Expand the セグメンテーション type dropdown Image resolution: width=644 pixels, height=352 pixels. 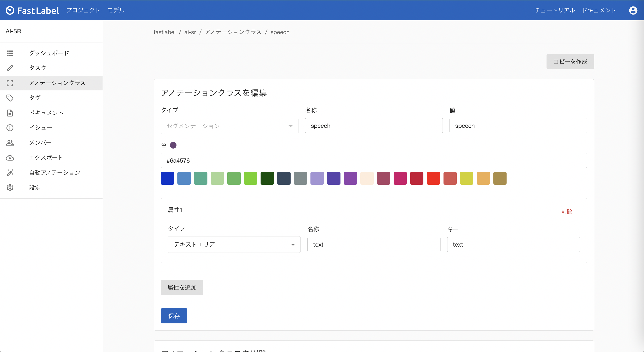(x=229, y=126)
